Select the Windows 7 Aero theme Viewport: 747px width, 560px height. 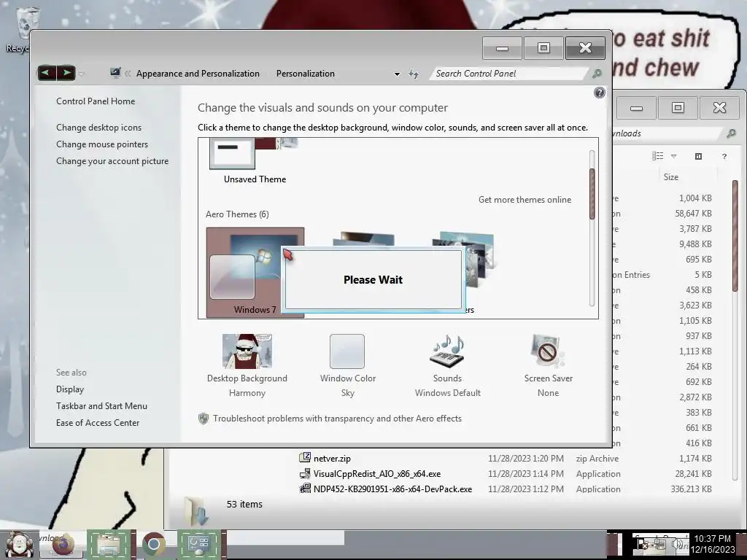click(255, 272)
